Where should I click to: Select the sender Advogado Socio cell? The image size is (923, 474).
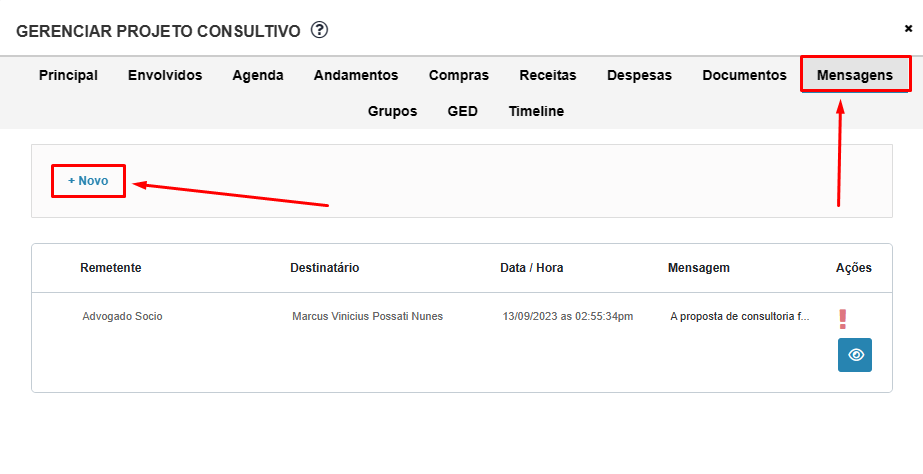click(122, 316)
